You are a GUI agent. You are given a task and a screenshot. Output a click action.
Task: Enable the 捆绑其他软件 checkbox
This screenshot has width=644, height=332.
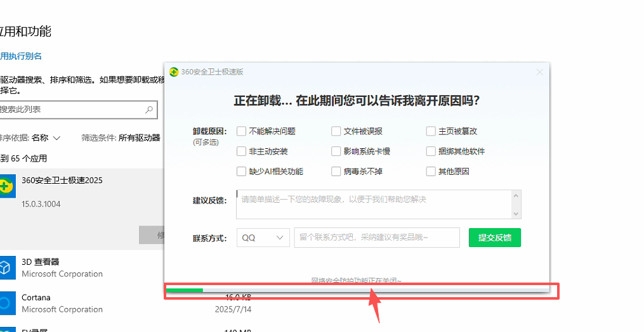[x=431, y=151]
